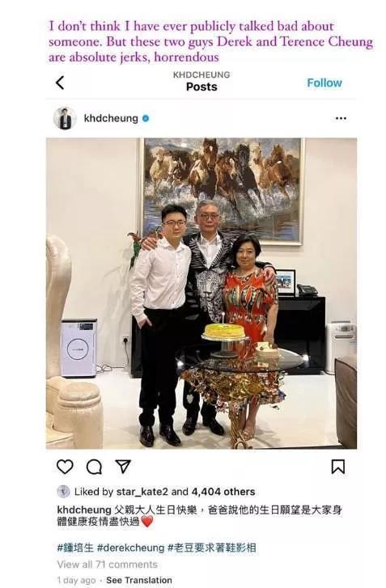Viewport: 386px width, 588px height.
Task: Open the #老豆要求著鞋影相 hashtag
Action: 212,548
